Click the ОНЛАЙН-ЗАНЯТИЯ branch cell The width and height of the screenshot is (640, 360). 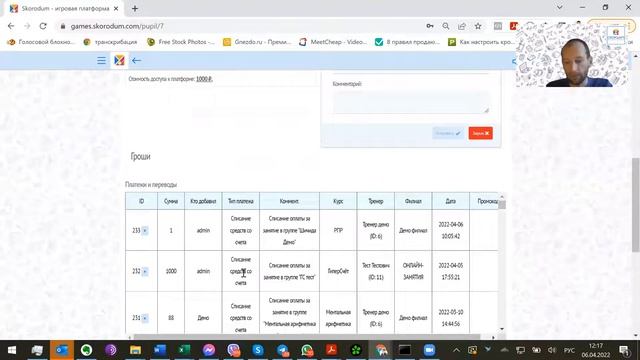413,271
